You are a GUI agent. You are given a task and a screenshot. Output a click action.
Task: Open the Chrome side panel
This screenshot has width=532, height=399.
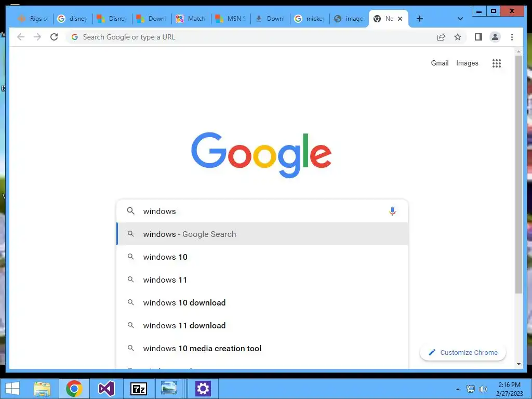(478, 37)
